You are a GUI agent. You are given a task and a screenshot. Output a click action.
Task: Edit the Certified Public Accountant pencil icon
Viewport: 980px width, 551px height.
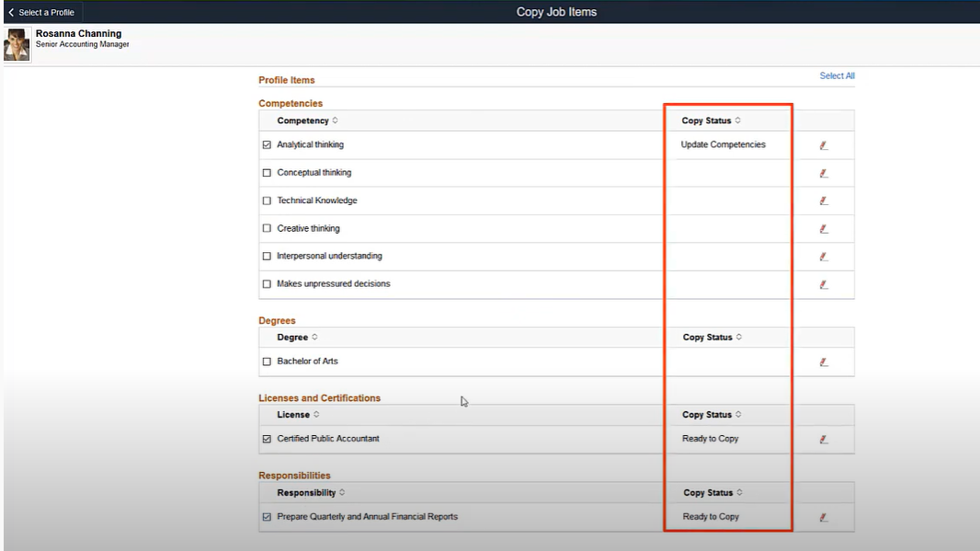tap(824, 440)
